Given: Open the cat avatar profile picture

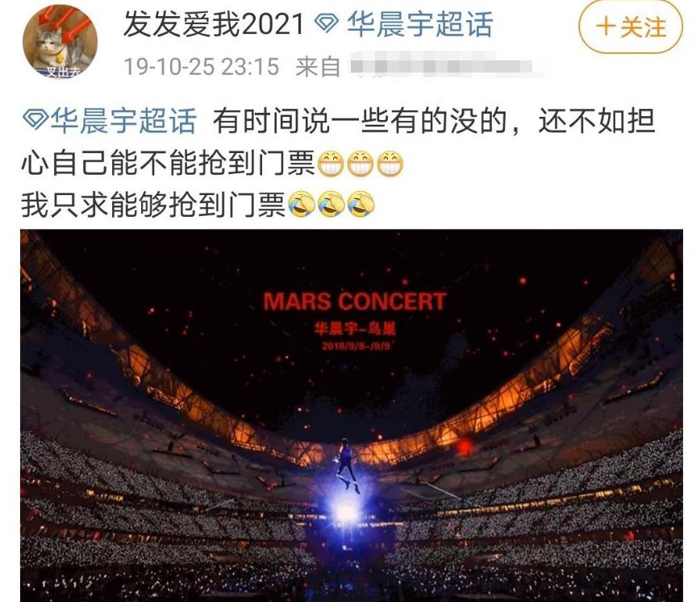Looking at the screenshot, I should click(60, 41).
